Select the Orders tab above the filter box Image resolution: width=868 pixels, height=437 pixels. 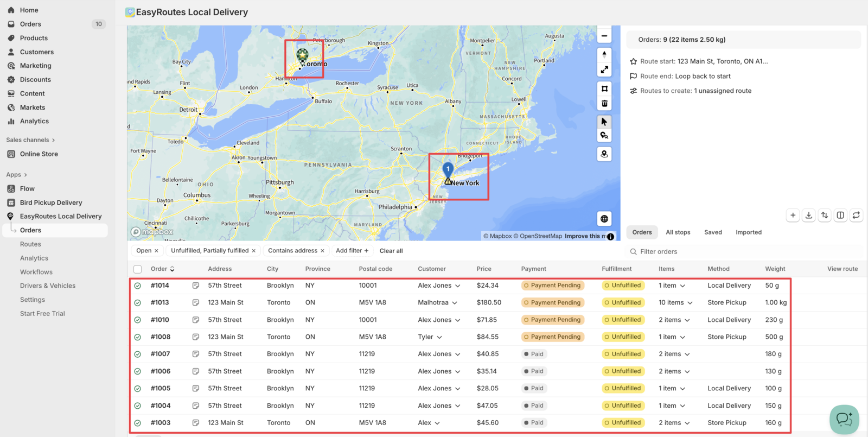642,232
